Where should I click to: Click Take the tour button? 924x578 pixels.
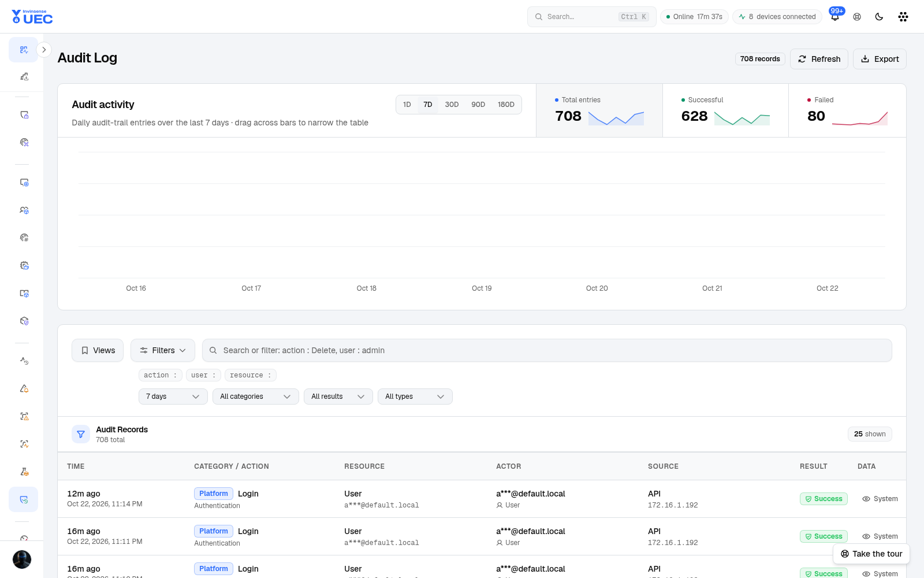[871, 554]
